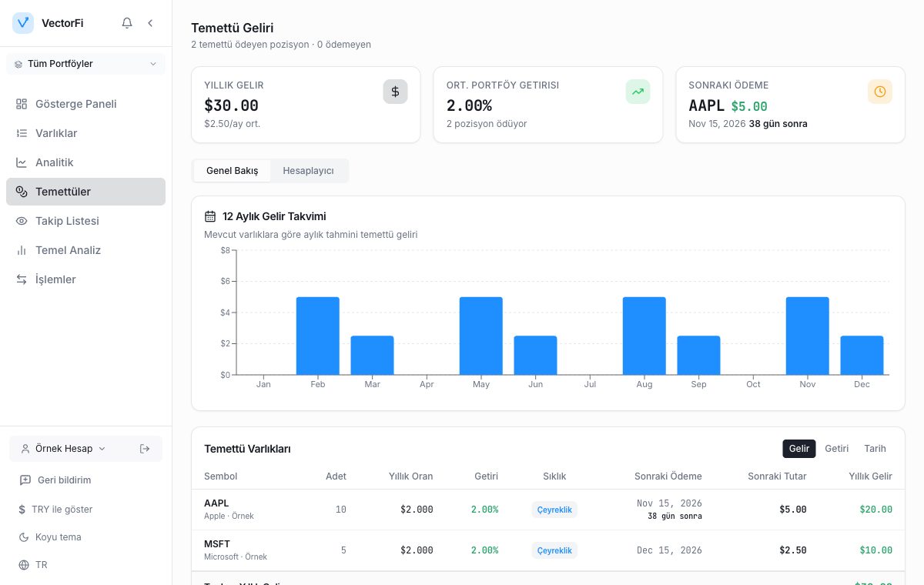Go to Temel Analiz
924x585 pixels.
[85, 250]
